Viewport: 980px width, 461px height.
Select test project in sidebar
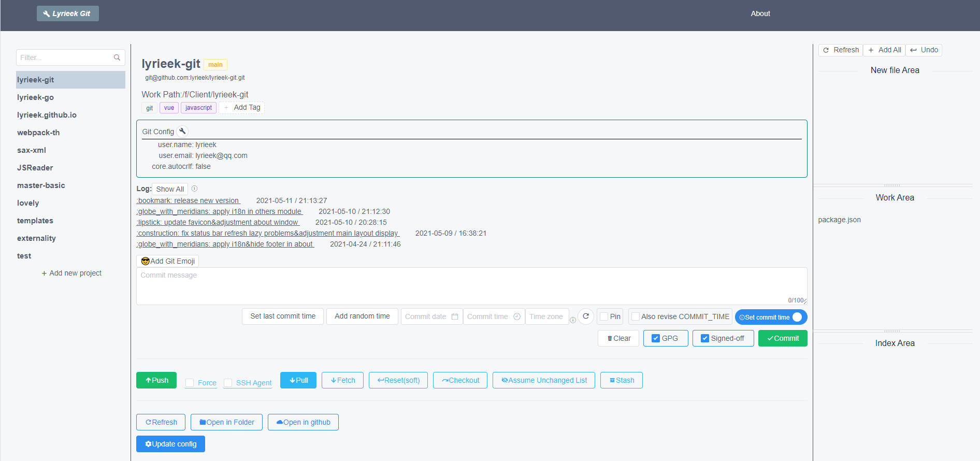click(x=70, y=256)
